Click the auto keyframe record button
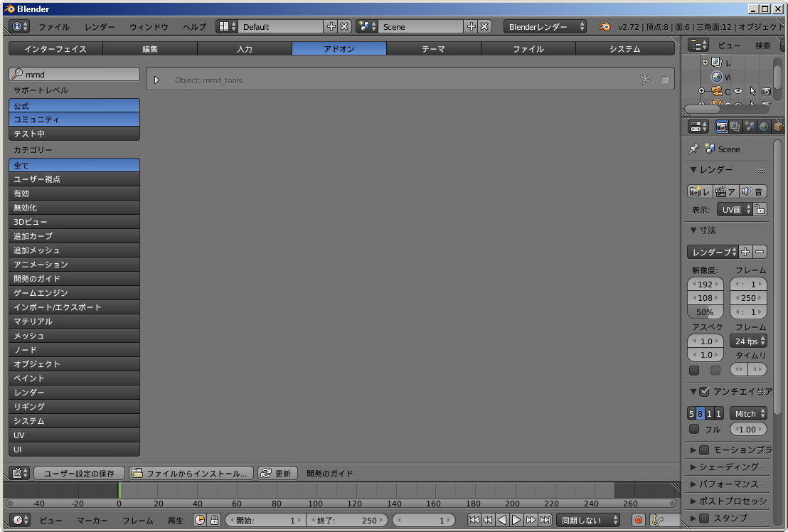The height and width of the screenshot is (532, 788). click(638, 520)
